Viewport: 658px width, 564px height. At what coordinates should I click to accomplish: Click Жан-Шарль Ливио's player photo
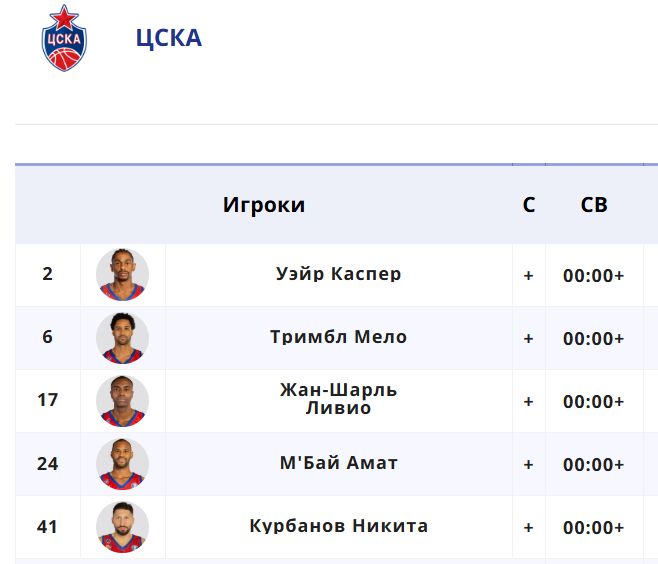point(122,401)
